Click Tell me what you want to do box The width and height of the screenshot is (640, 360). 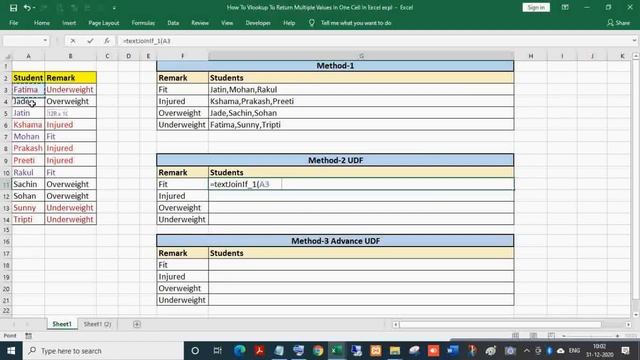[356, 23]
